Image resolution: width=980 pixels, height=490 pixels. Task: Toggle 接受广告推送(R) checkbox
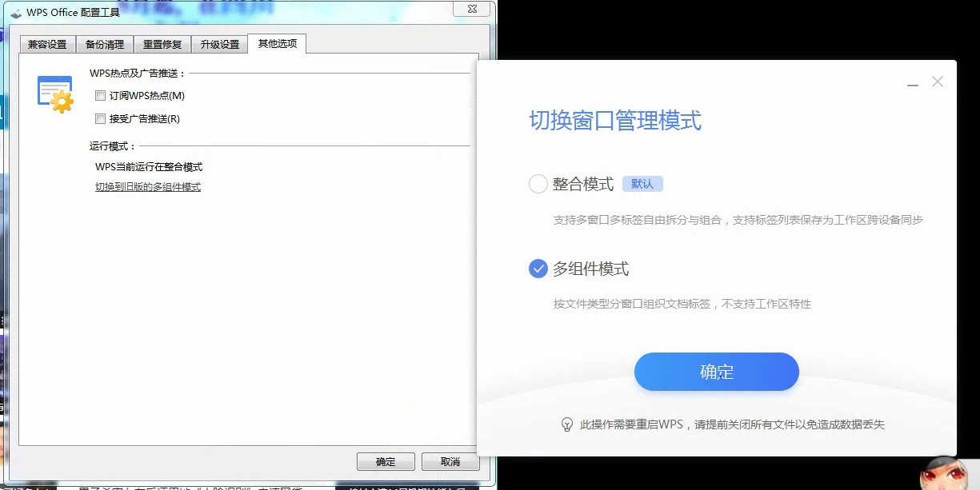coord(101,119)
